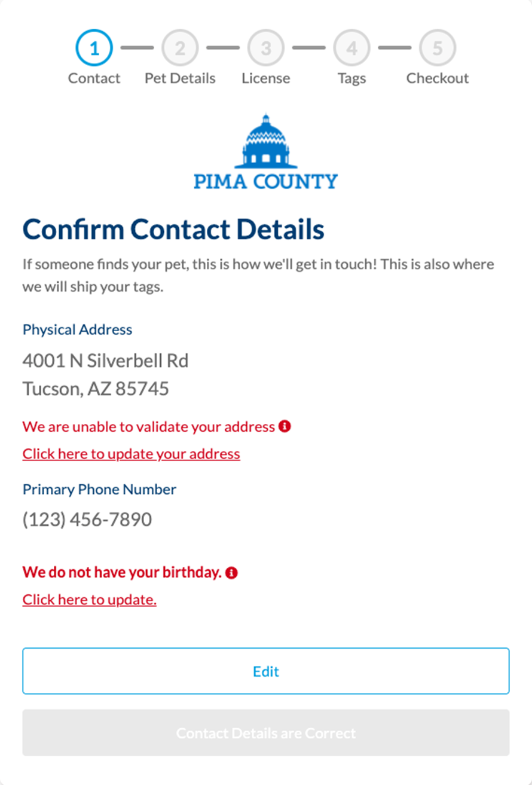
Task: Click the birthday warning info icon
Action: (x=232, y=572)
